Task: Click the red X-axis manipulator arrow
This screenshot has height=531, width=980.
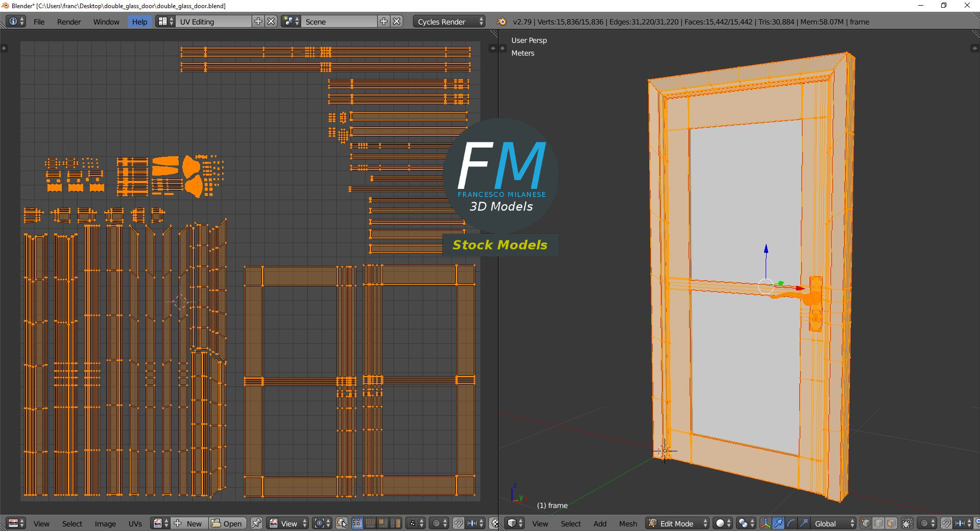Action: pyautogui.click(x=799, y=288)
